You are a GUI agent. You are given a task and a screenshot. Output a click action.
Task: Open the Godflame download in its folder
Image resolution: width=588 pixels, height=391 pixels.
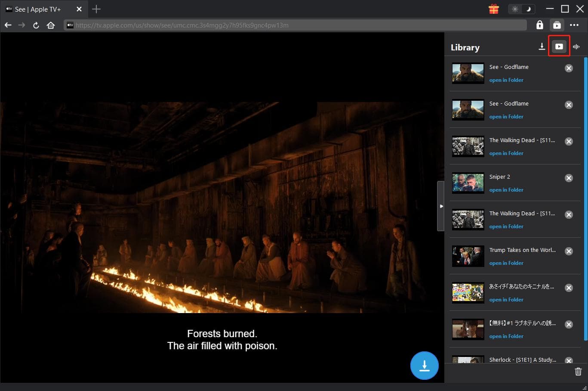click(506, 80)
